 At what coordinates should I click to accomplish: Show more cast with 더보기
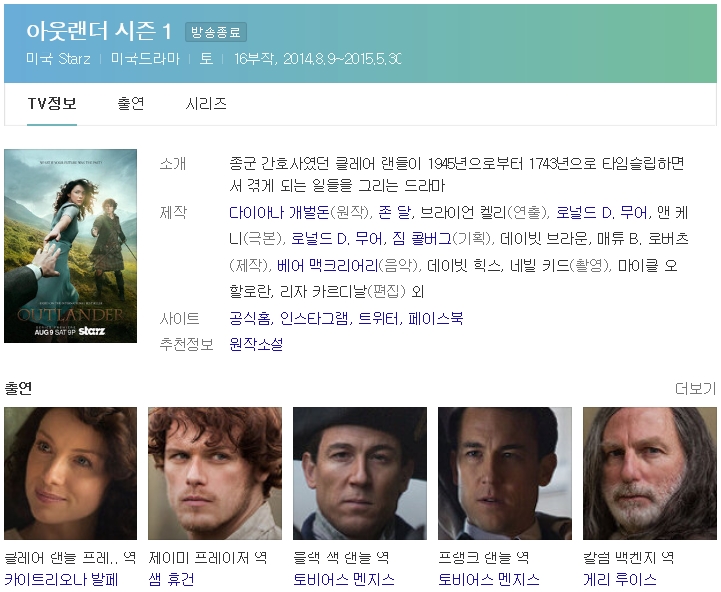click(x=695, y=389)
